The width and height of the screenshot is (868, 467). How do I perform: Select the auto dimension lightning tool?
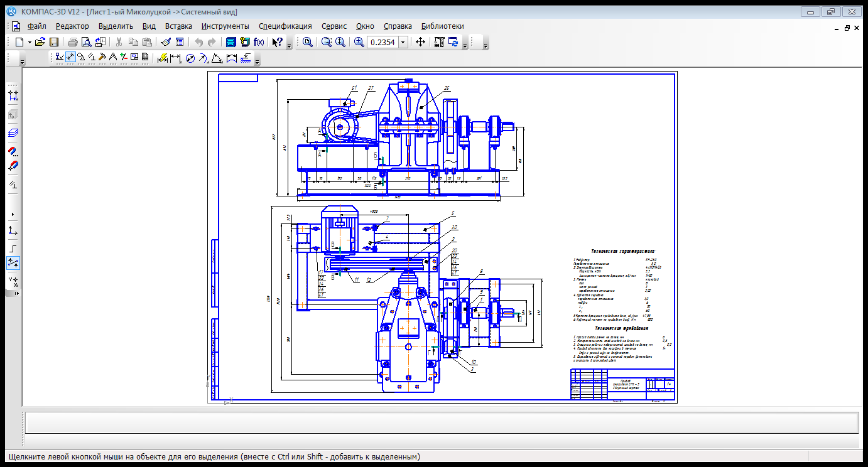coord(162,58)
